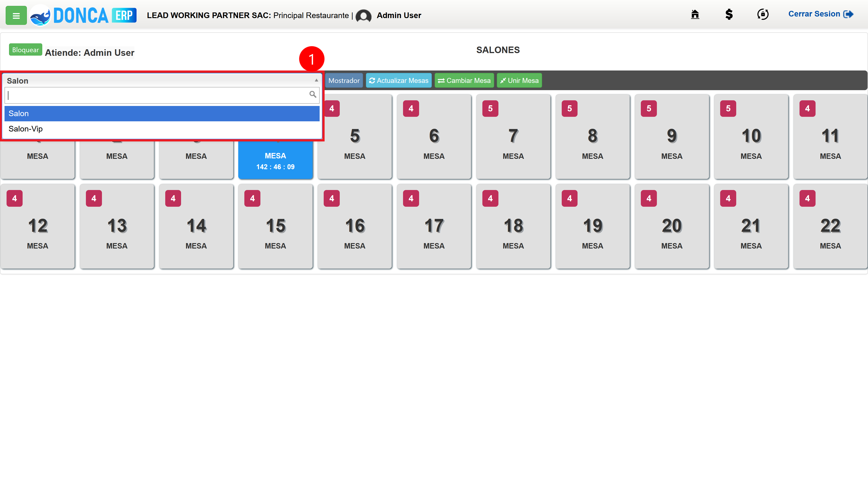
Task: Click capacity badge on Mesa 16
Action: pos(332,198)
